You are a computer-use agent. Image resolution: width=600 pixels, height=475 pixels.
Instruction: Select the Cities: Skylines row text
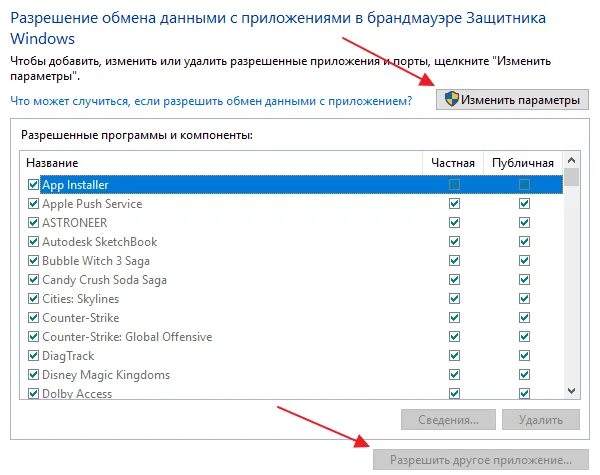(80, 299)
